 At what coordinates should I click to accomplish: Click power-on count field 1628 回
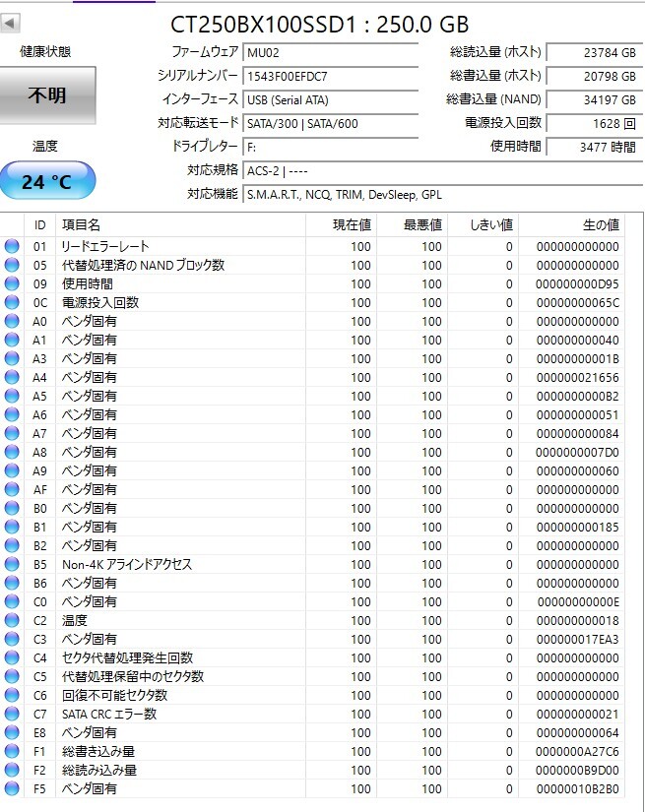(x=595, y=124)
